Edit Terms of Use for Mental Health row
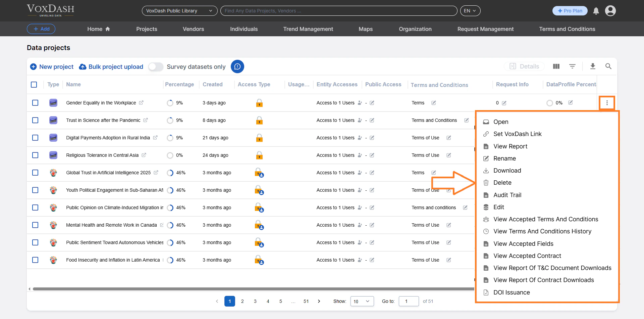Image resolution: width=644 pixels, height=319 pixels. click(449, 225)
